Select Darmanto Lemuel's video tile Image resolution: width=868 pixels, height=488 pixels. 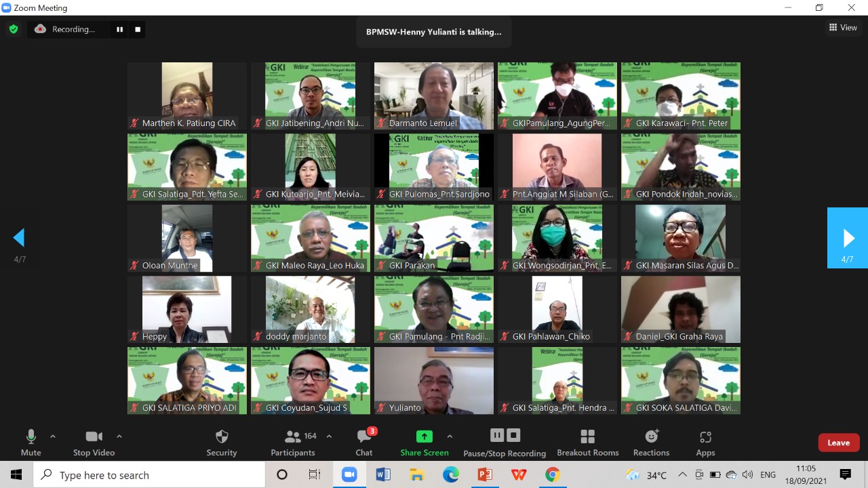click(434, 96)
